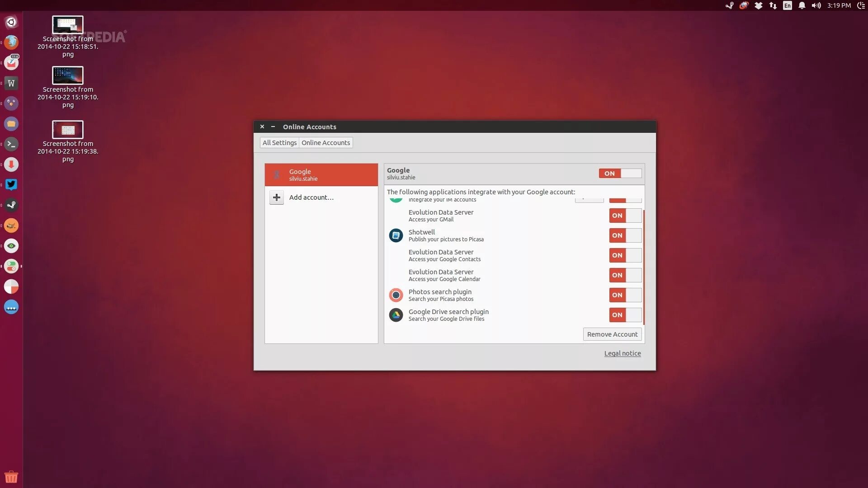
Task: Open the network connections indicator menu
Action: tap(773, 5)
